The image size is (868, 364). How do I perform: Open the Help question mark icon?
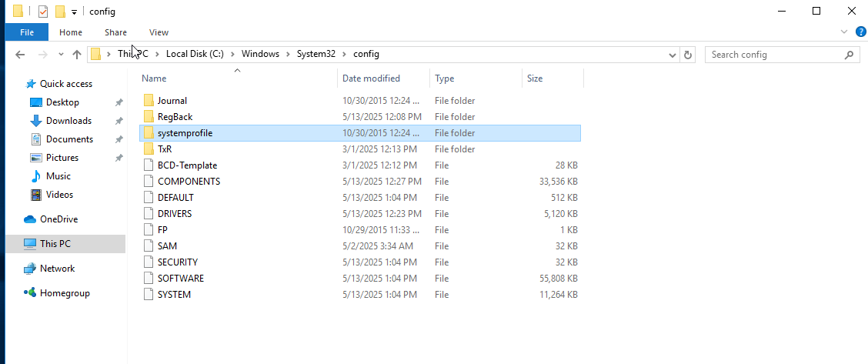pyautogui.click(x=861, y=32)
